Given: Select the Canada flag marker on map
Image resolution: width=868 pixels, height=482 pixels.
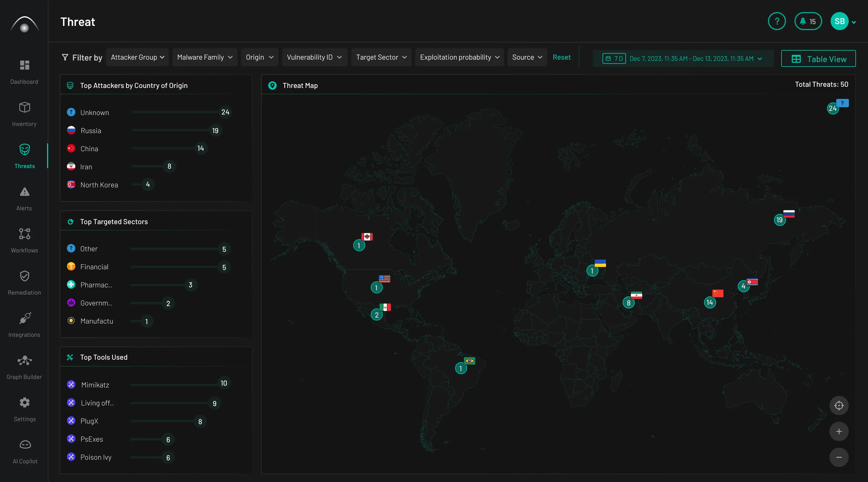Looking at the screenshot, I should (363, 241).
